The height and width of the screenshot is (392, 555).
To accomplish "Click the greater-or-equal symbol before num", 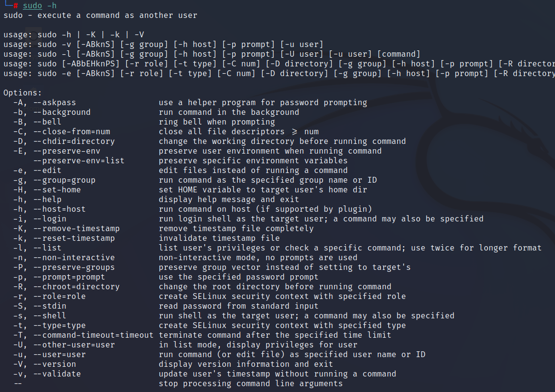I will (x=294, y=132).
